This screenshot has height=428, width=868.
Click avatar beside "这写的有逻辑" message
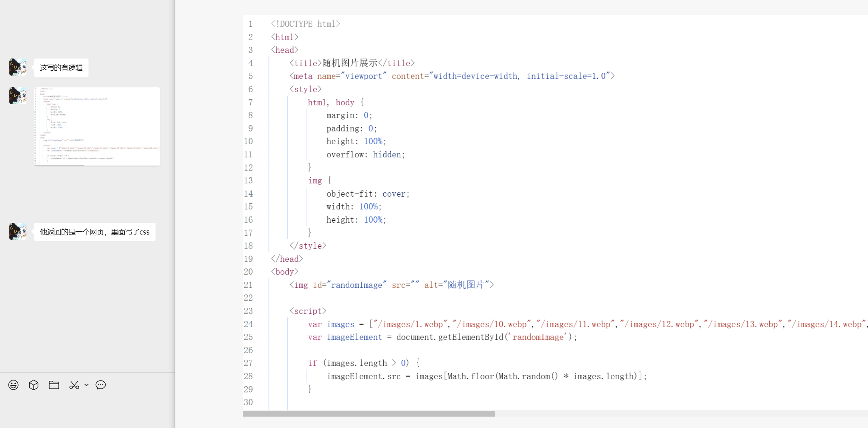(18, 67)
